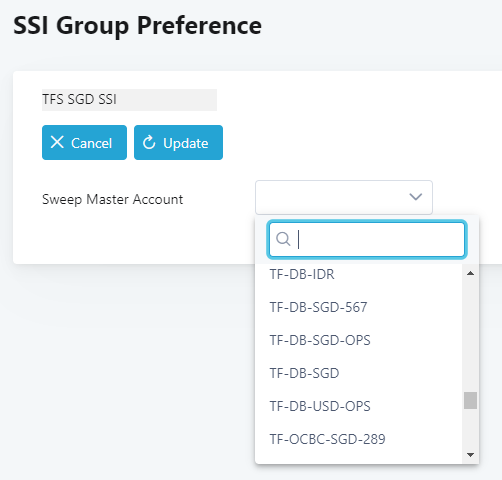Click the X icon on Cancel
Viewport: 502px width, 480px height.
tap(57, 142)
